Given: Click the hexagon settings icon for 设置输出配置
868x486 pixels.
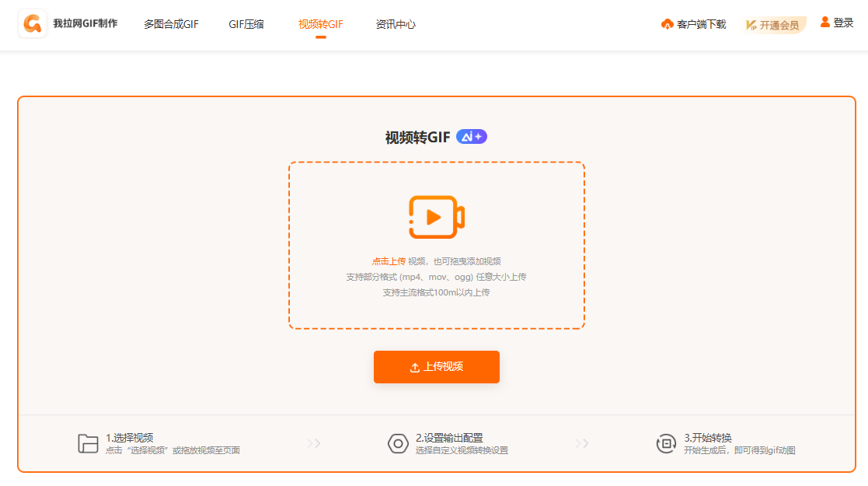Looking at the screenshot, I should point(398,443).
